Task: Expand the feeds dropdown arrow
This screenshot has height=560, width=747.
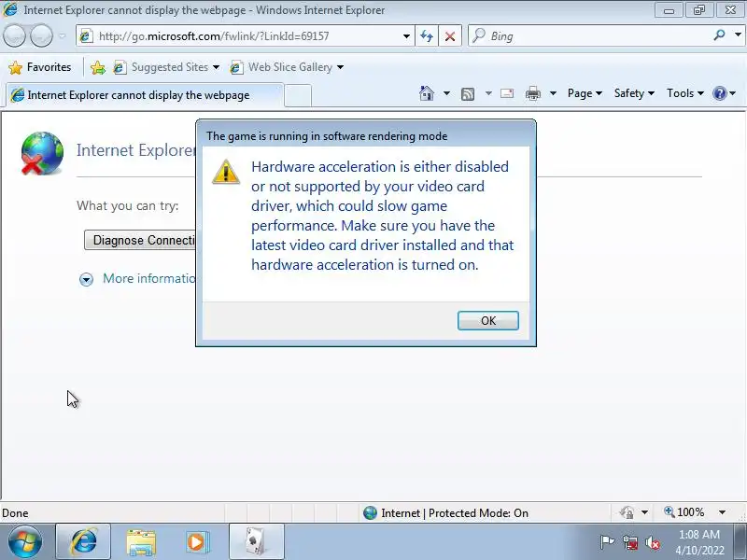Action: (488, 93)
